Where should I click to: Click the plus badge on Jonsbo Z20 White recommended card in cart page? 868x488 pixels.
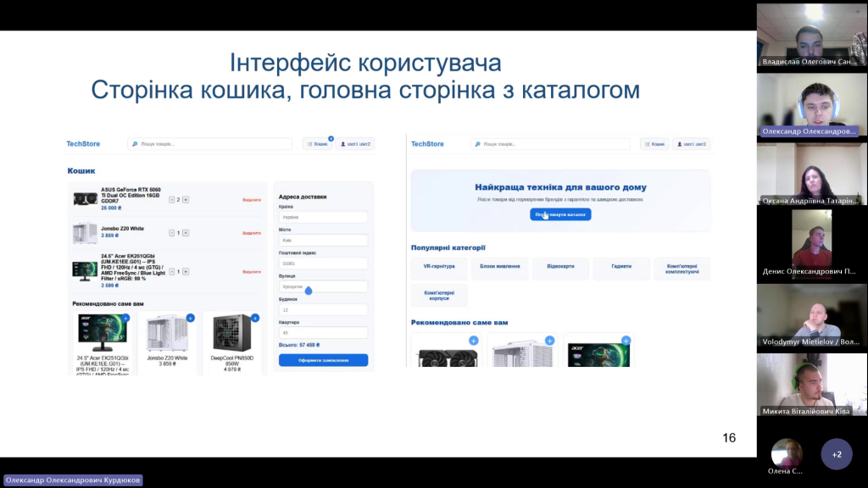[191, 319]
